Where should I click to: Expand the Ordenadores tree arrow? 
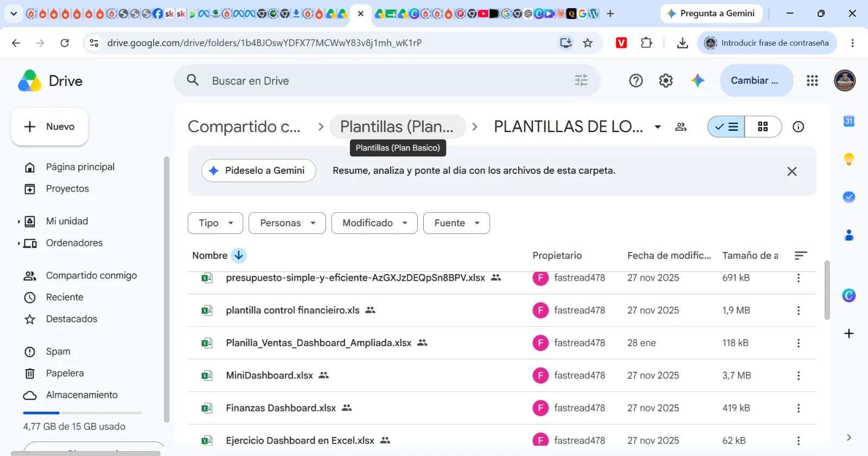pos(19,243)
